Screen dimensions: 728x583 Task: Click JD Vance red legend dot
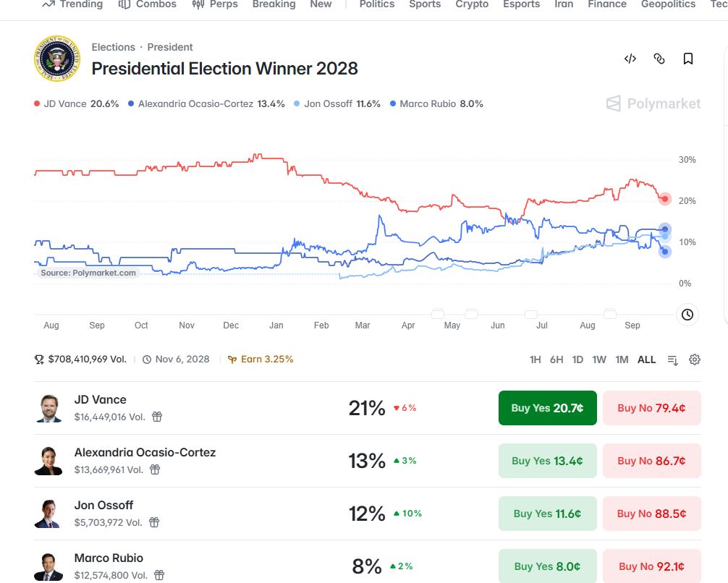coord(37,104)
